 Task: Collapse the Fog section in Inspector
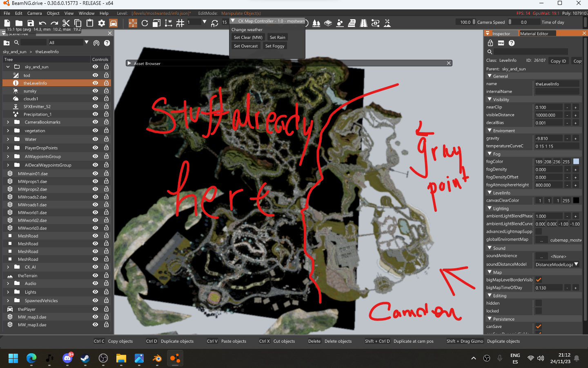point(490,154)
